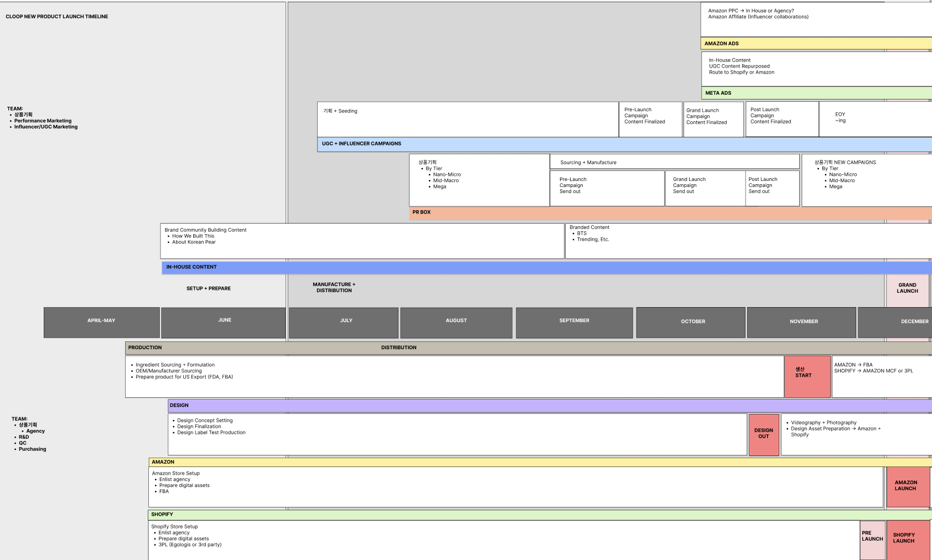Click the SEPTEMBER month block
932x560 pixels.
pos(574,322)
